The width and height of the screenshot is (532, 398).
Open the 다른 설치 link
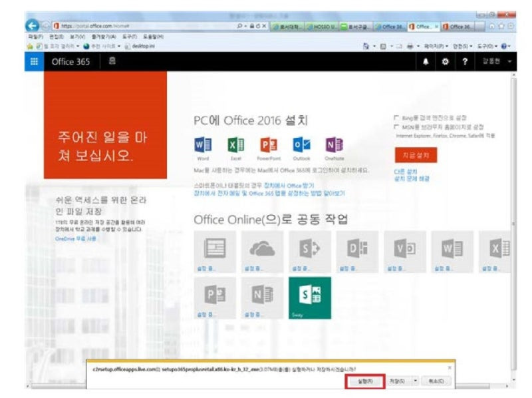(406, 172)
